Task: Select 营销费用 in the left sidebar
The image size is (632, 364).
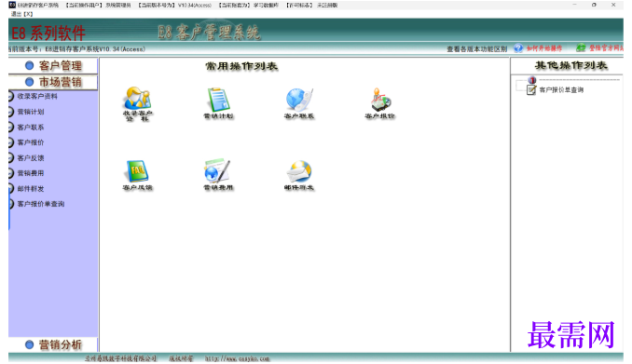Action: (31, 173)
